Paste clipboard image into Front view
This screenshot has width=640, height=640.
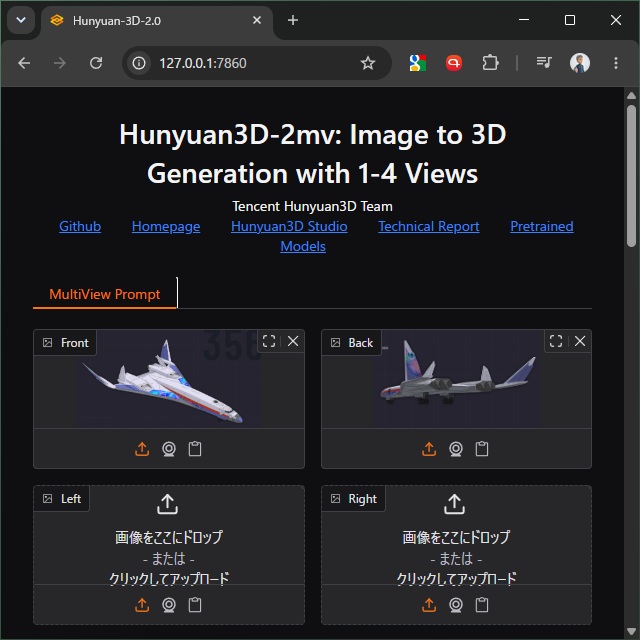point(195,449)
